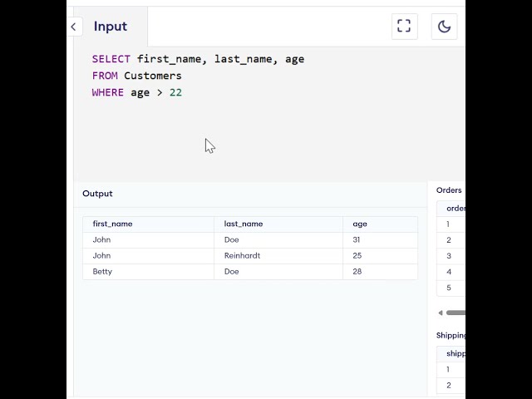Click the Orders horizontal scrollbar thumb

tap(456, 313)
